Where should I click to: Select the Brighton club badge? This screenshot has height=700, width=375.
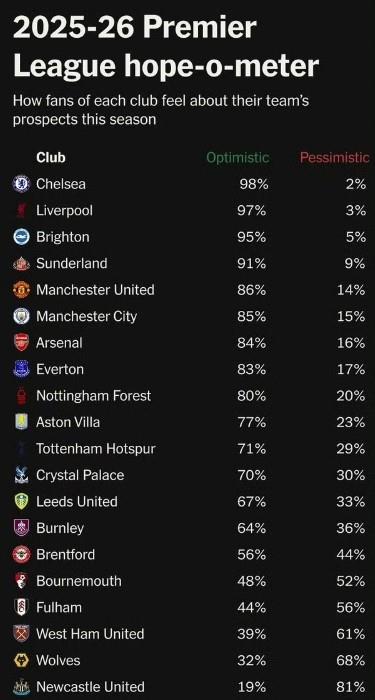pyautogui.click(x=21, y=237)
